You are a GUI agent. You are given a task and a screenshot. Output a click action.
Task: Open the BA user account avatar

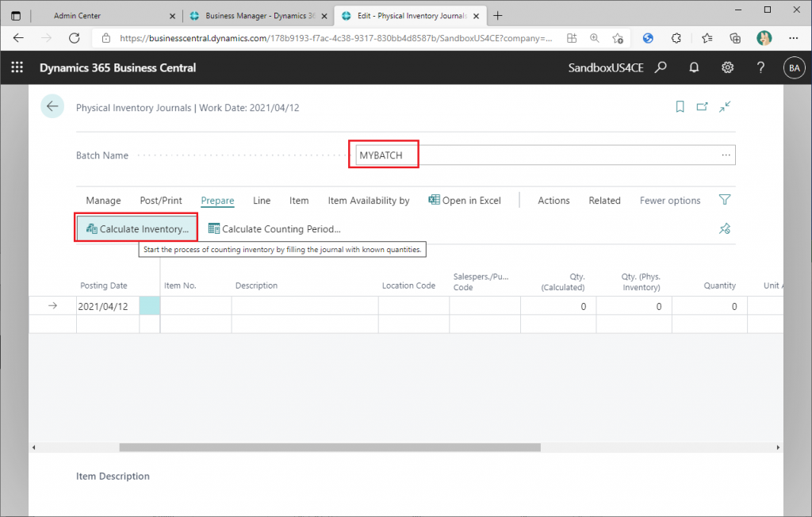pyautogui.click(x=795, y=68)
